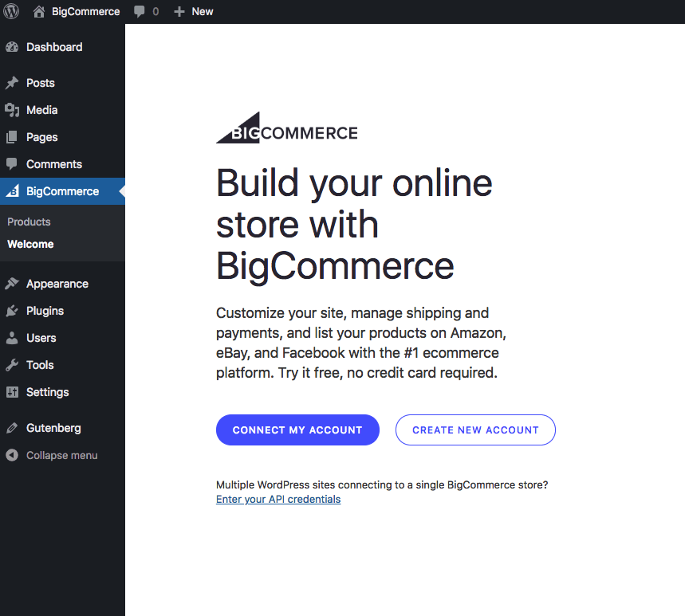Open the Enter your API credentials link

tap(278, 499)
